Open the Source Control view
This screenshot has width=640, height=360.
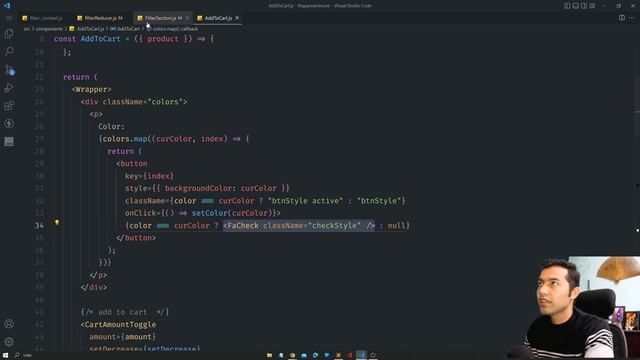[x=9, y=70]
